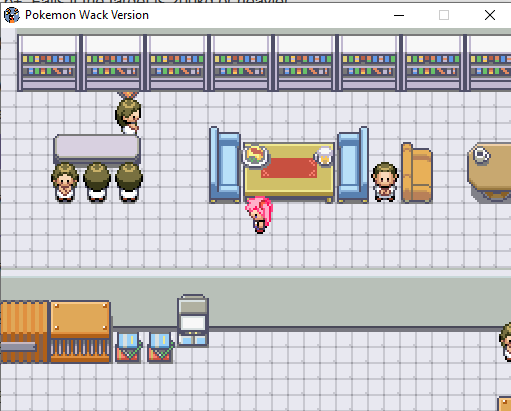Viewport: 511px width, 411px height.
Task: Click the Pokemon Wack Version title text
Action: [87, 15]
